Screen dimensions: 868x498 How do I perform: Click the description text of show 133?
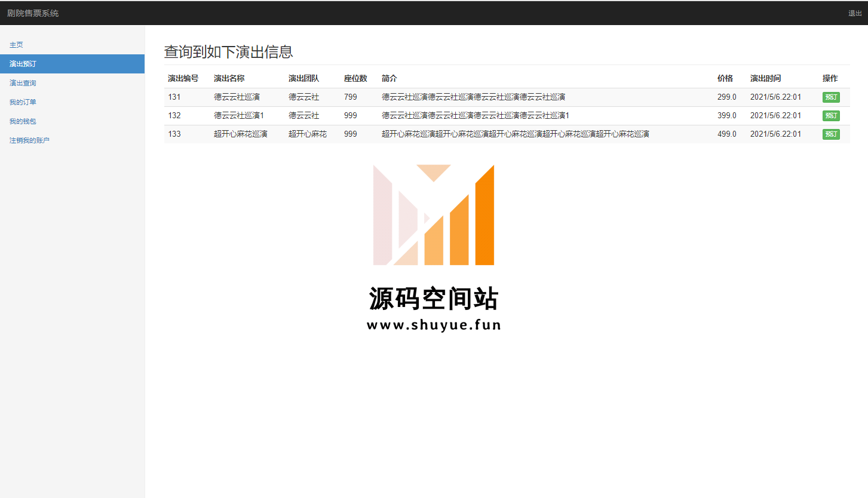[516, 134]
